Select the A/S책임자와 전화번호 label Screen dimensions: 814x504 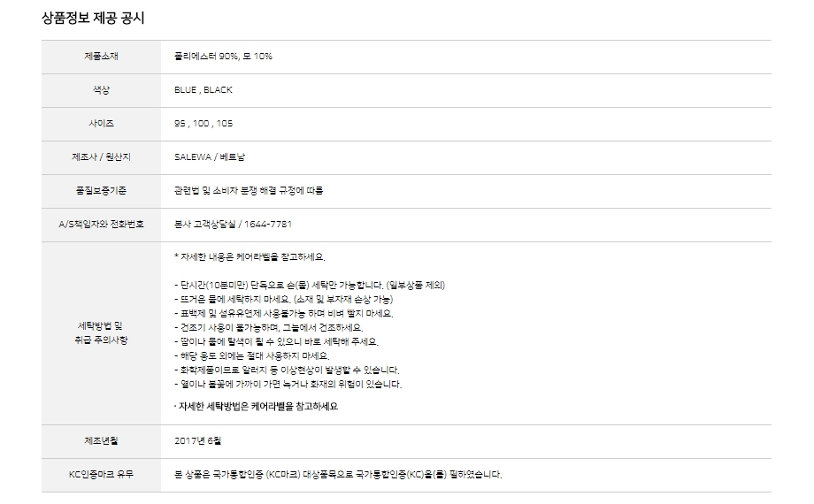(x=101, y=225)
